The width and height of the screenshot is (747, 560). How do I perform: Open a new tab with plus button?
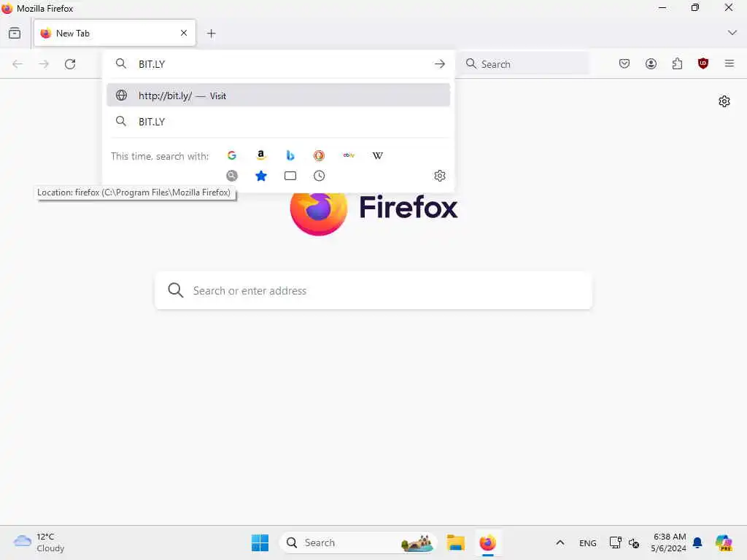pos(212,34)
